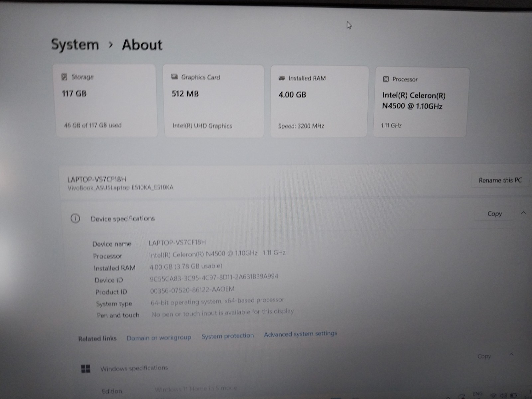Select the Device ID value
This screenshot has width=532, height=399.
tap(214, 277)
